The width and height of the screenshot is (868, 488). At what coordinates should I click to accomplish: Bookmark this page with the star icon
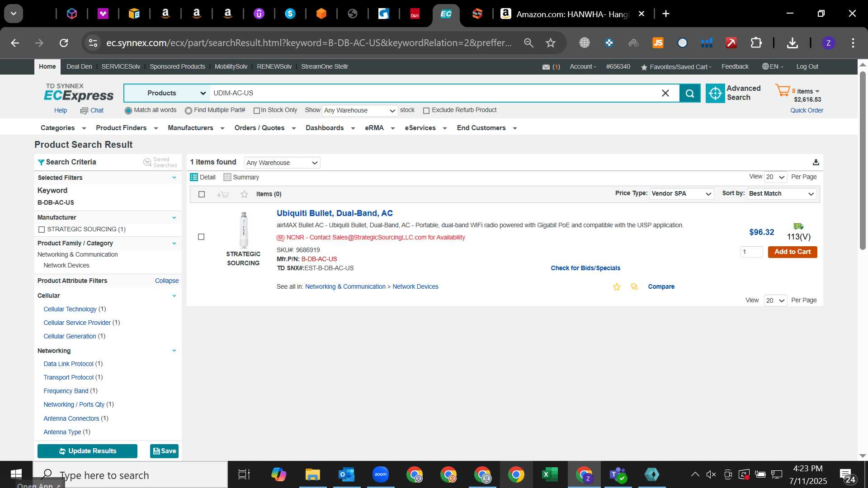(x=550, y=43)
